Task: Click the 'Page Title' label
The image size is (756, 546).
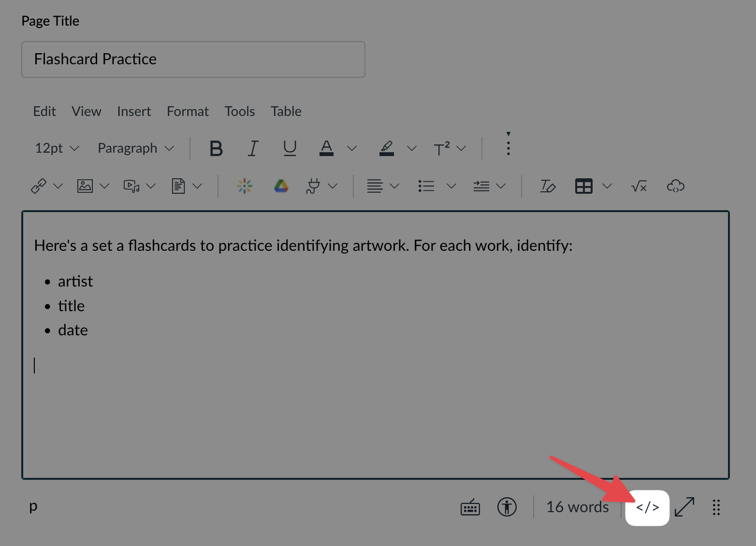Action: click(x=50, y=21)
